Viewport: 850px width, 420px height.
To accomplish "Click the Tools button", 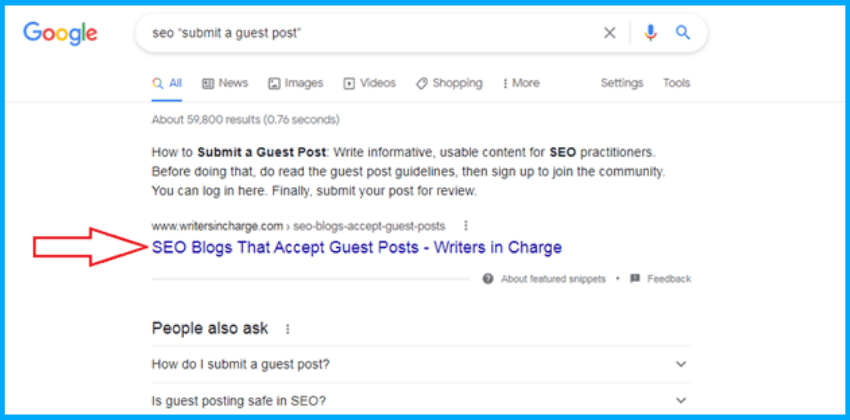I will tap(676, 83).
